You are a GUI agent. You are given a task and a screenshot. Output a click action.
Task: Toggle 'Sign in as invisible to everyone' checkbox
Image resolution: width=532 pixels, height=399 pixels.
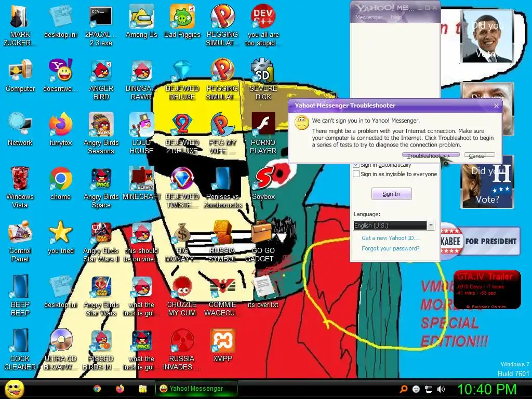click(x=356, y=174)
